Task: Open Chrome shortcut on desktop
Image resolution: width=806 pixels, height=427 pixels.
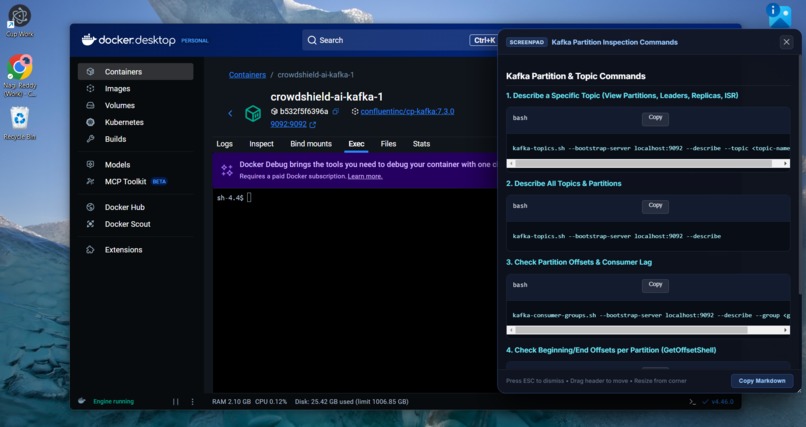Action: 20,75
